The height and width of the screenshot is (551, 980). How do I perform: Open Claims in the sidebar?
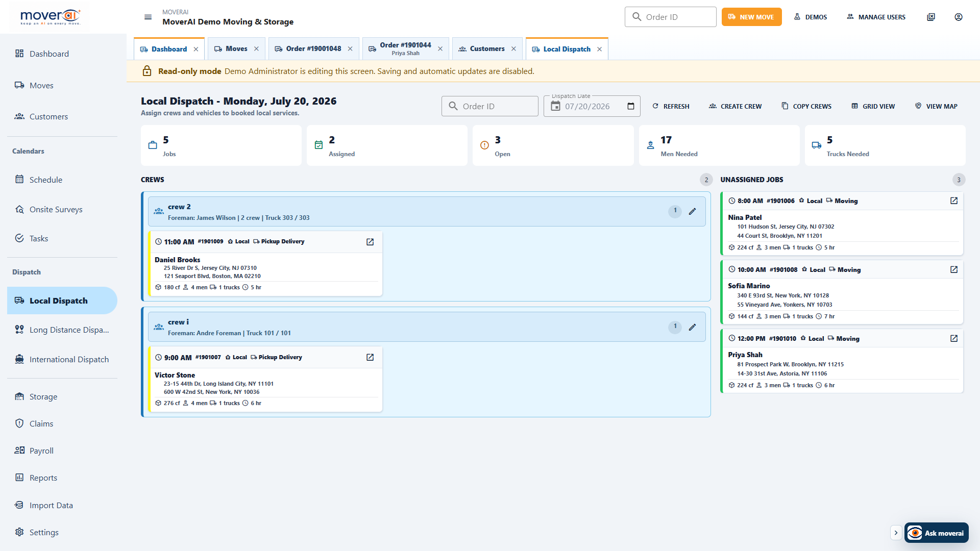tap(62, 423)
